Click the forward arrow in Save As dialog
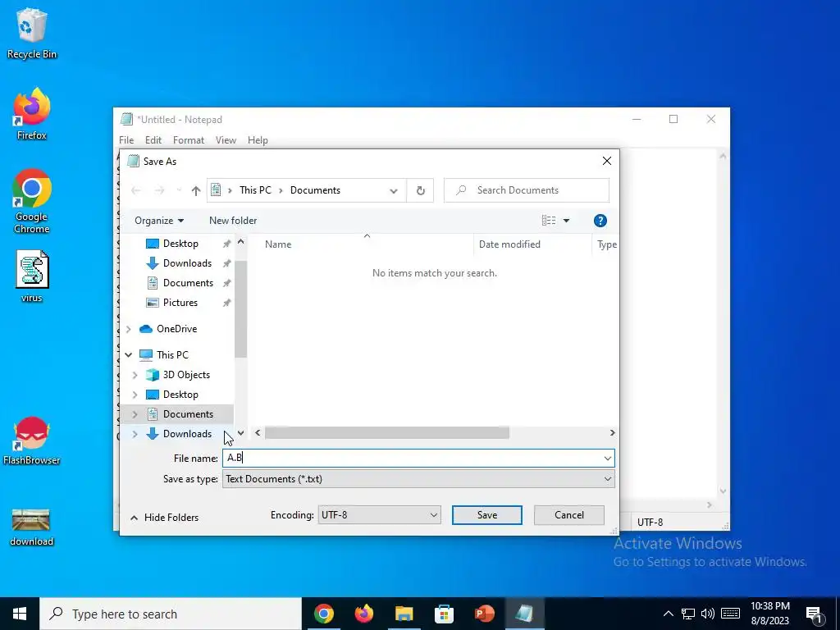Screen dimensions: 840x630 coord(159,190)
